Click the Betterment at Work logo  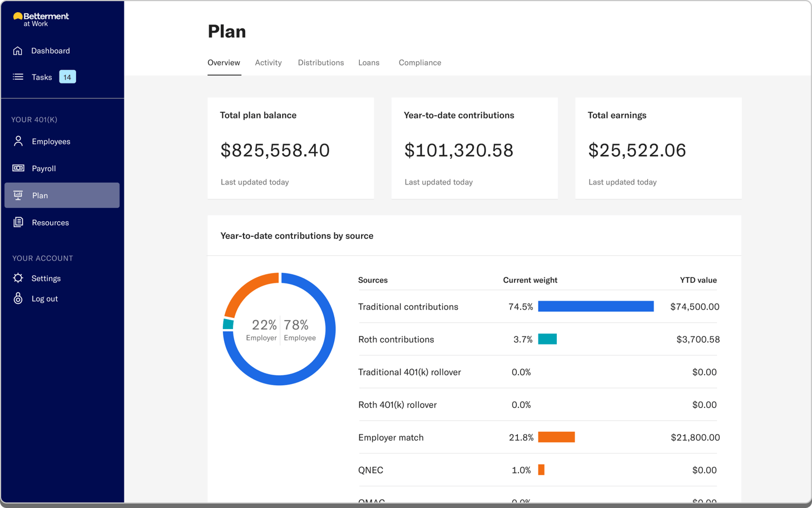(x=40, y=18)
